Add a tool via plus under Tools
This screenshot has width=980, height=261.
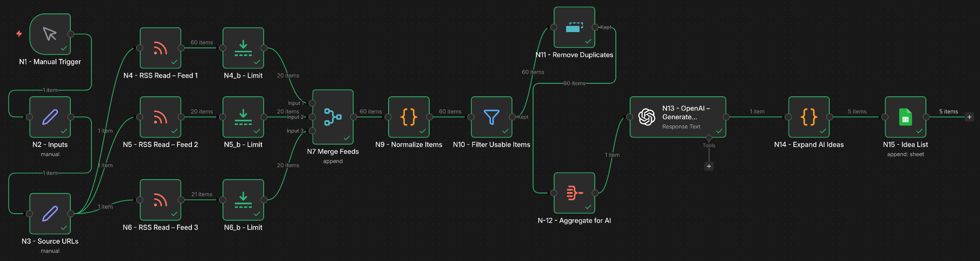(x=709, y=166)
